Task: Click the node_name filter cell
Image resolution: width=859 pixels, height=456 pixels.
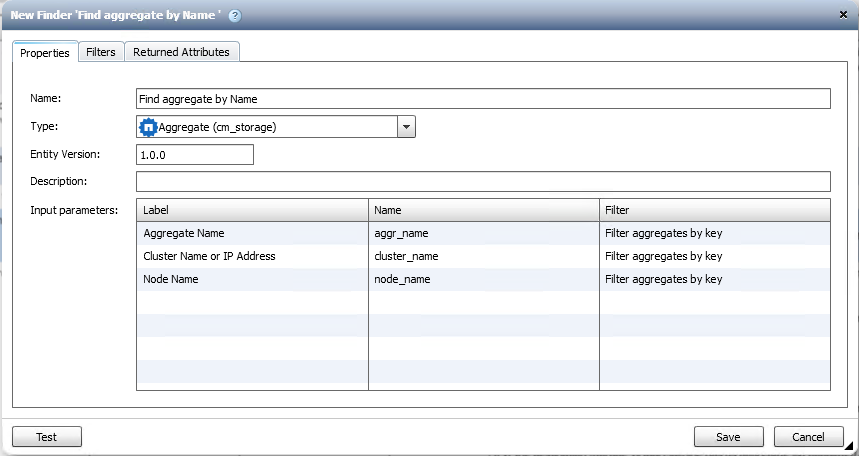Action: pyautogui.click(x=663, y=279)
